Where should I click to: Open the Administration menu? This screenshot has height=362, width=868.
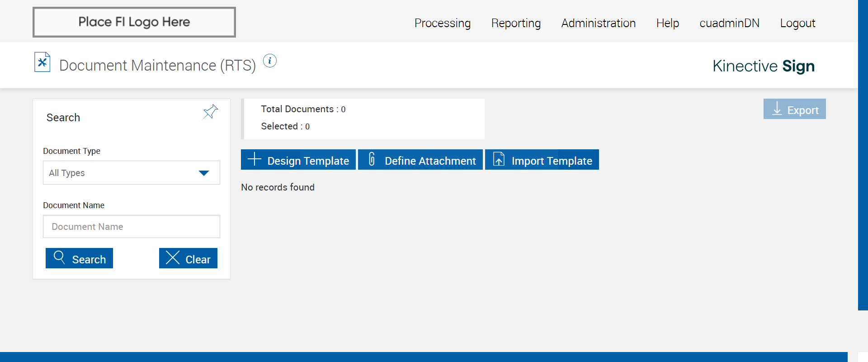598,23
